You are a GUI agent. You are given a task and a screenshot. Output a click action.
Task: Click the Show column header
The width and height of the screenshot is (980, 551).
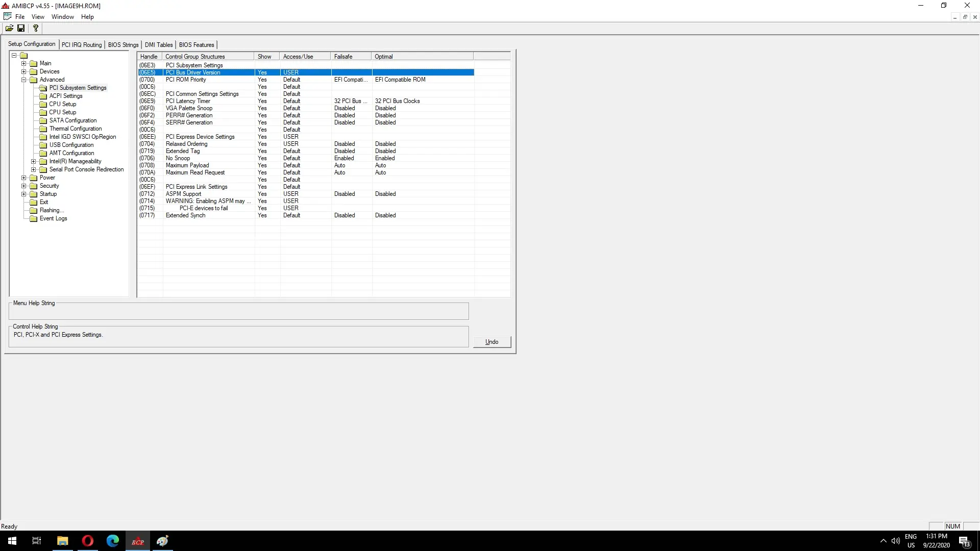point(267,57)
